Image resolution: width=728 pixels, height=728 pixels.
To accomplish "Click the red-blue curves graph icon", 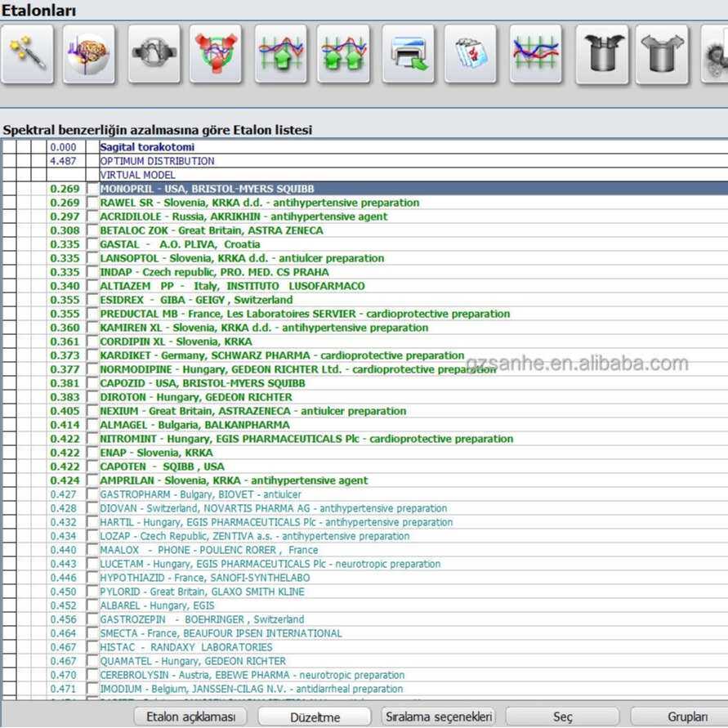I will (x=535, y=54).
